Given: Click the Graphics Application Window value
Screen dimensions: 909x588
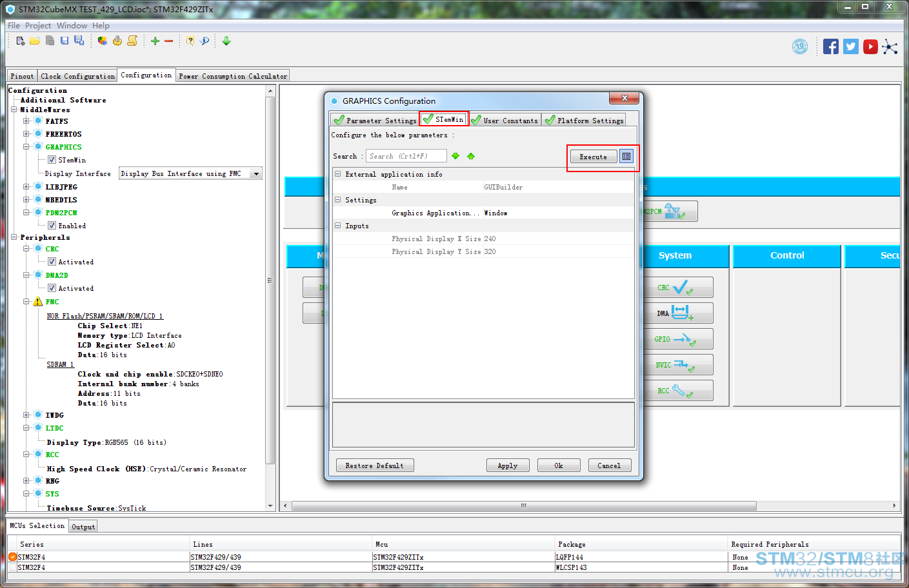Looking at the screenshot, I should click(496, 213).
